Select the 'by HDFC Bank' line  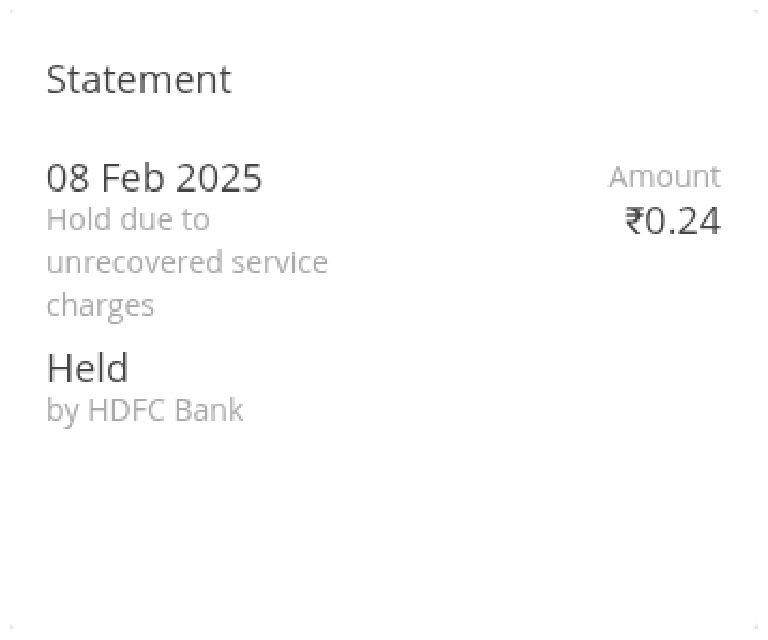(x=145, y=410)
